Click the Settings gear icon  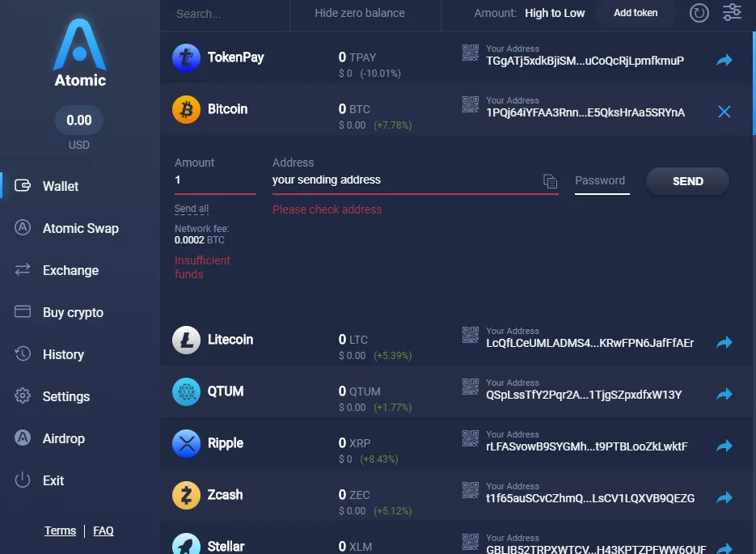23,395
